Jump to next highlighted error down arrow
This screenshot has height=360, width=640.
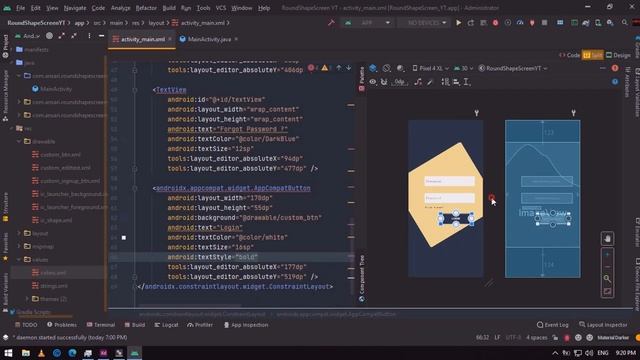[349, 68]
